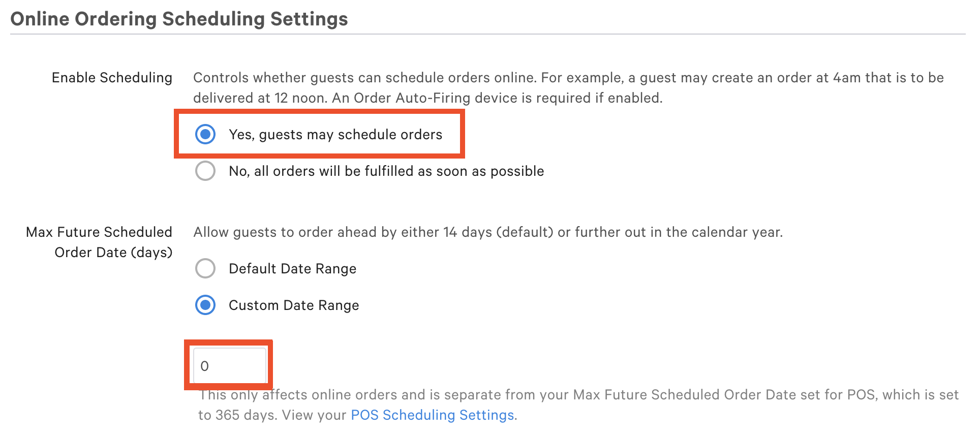
Task: Choose 'No, all orders fulfilled as soon as possible'
Action: (x=205, y=171)
